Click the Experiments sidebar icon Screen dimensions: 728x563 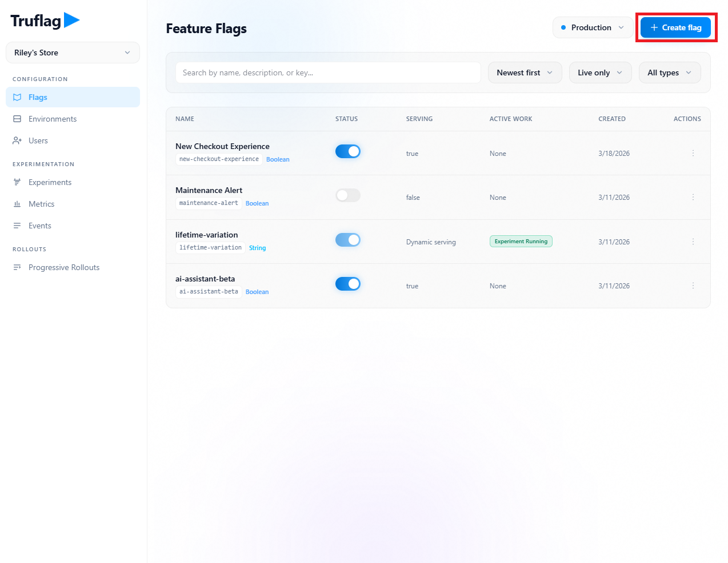tap(17, 182)
